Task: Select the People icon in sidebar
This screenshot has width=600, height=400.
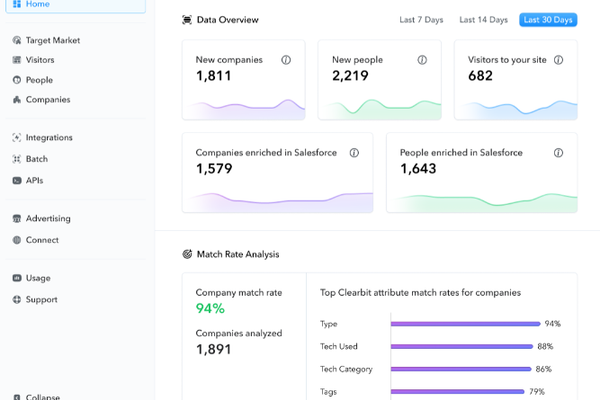Action: point(17,80)
